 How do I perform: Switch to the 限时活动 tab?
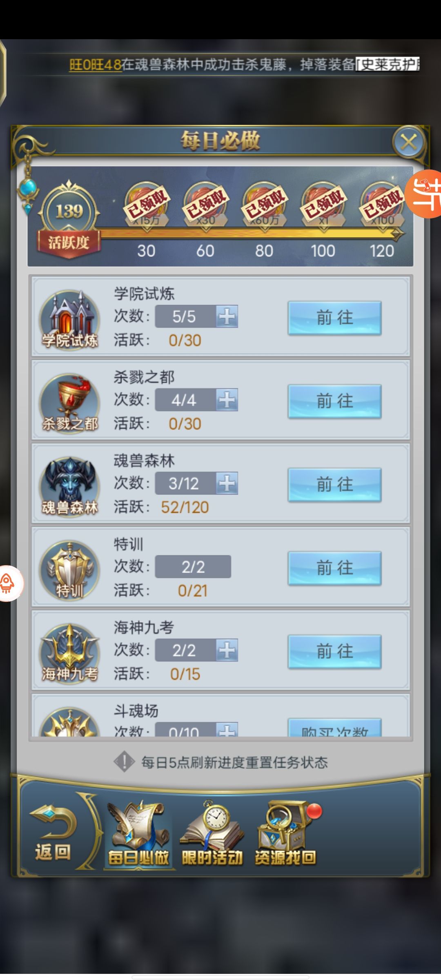click(212, 833)
